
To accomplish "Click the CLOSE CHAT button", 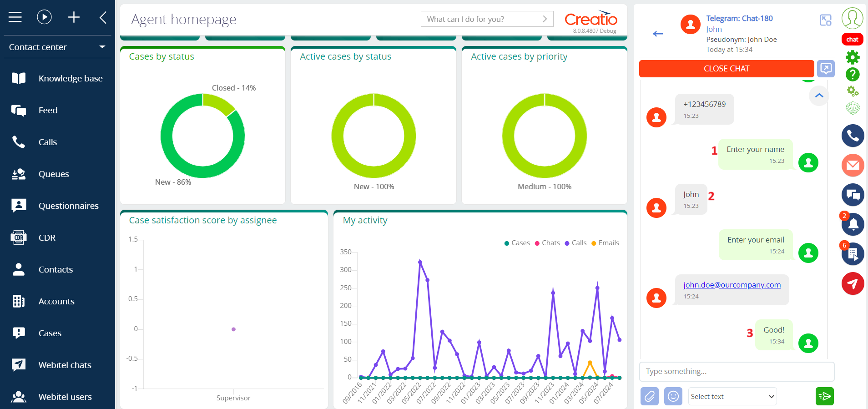I will point(727,69).
